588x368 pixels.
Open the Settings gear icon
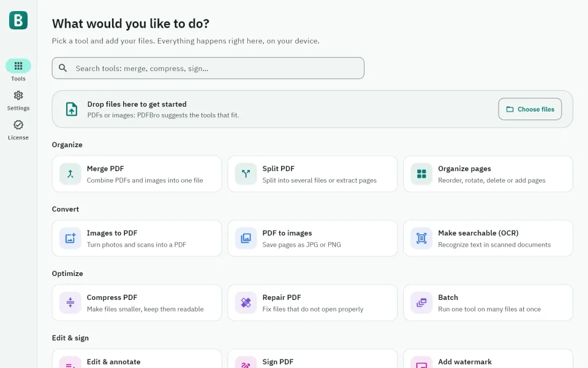tap(18, 96)
